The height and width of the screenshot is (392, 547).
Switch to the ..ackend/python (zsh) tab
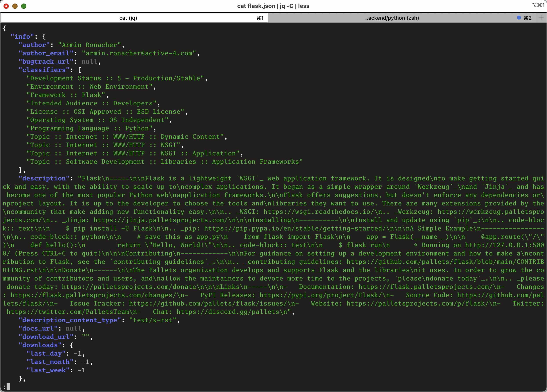coord(402,18)
